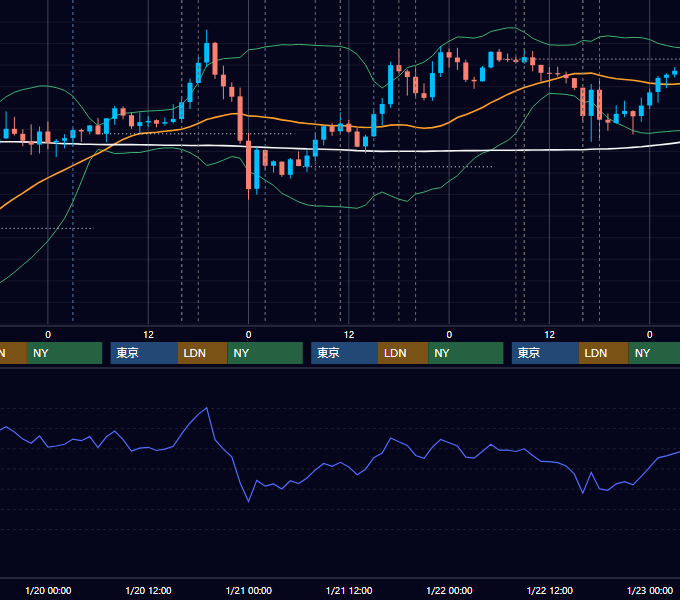Select the NY session block spanning 1/20 00:00
680x600 pixels.
point(64,353)
